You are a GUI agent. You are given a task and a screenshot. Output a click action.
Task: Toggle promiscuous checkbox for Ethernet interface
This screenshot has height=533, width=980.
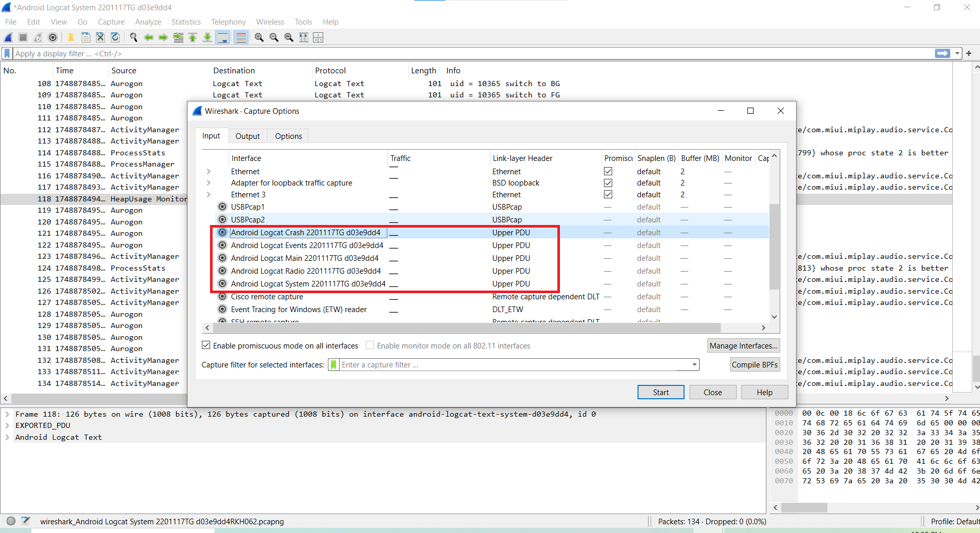[x=608, y=171]
